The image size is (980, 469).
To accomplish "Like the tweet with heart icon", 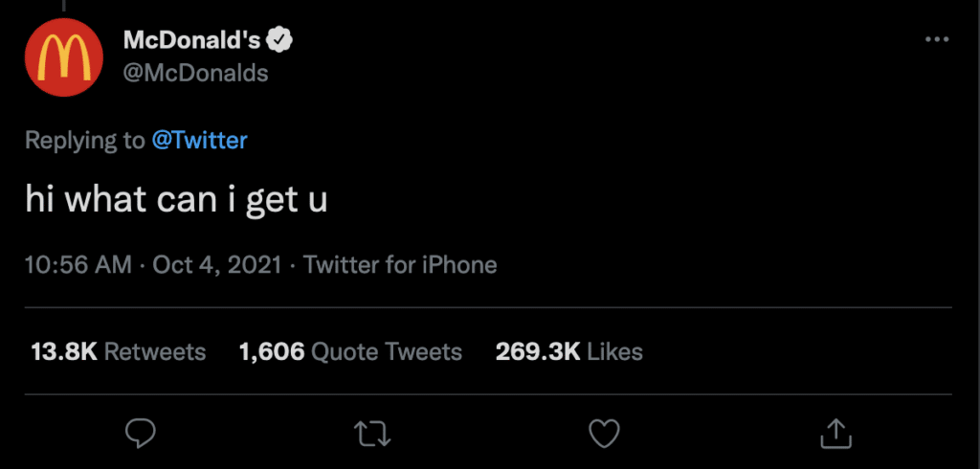I will click(603, 434).
